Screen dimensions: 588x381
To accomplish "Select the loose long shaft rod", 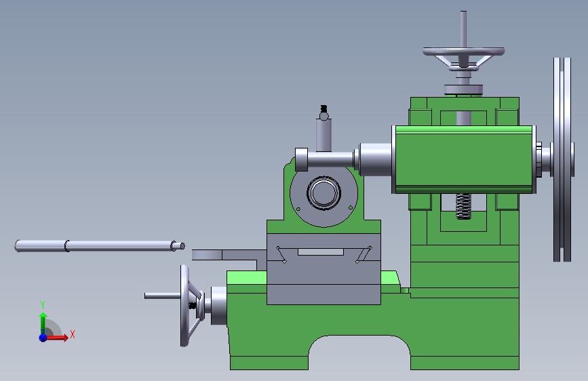I will (100, 246).
